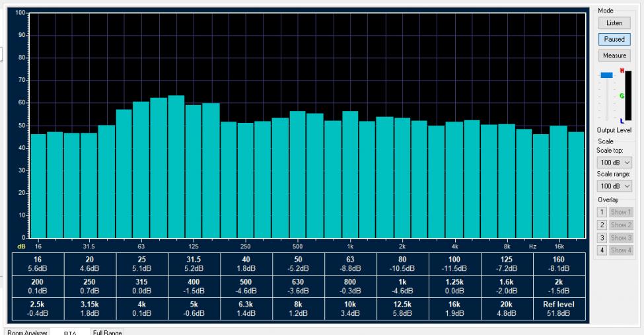
Task: Adjust the Output Level slider handle
Action: 606,75
